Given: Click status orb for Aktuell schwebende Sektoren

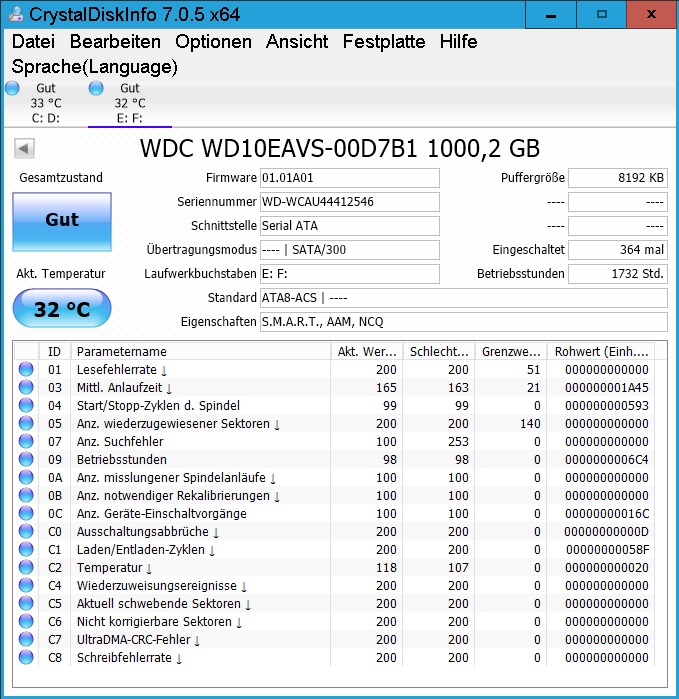Looking at the screenshot, I should 26,604.
